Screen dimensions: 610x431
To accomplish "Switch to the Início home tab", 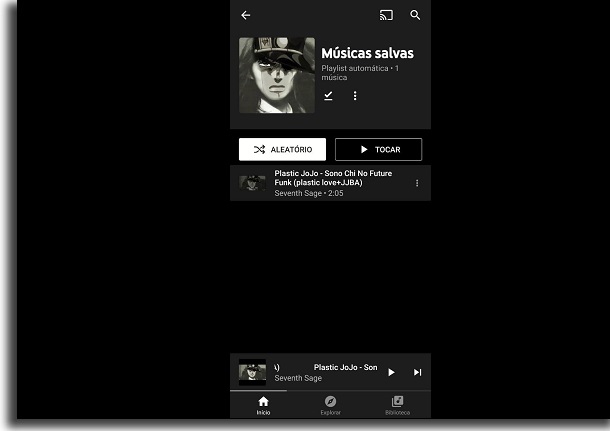I will 263,405.
